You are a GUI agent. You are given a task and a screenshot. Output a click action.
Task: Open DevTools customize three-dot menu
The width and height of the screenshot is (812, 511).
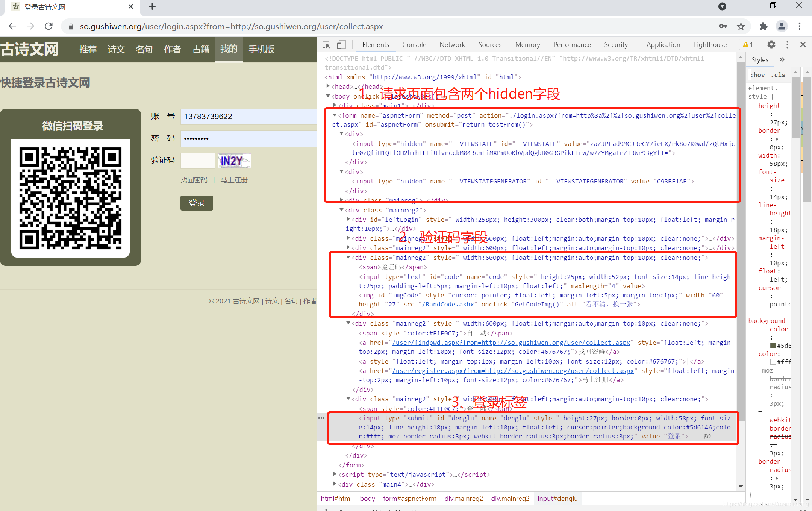click(x=787, y=45)
